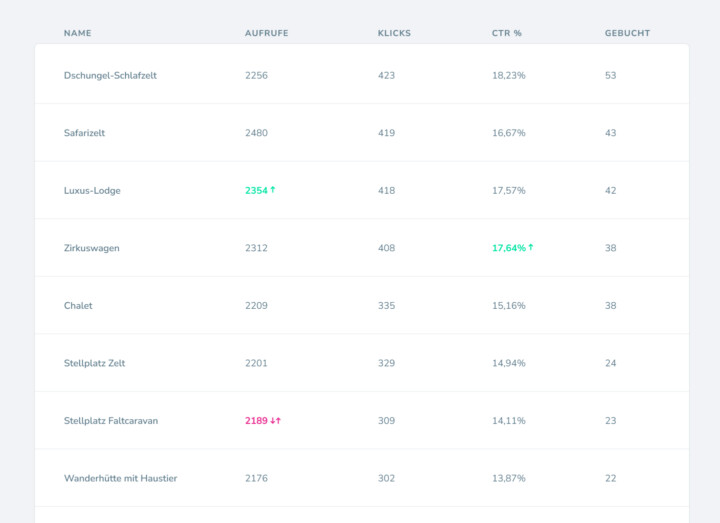Select the Safarizelt row name
This screenshot has height=523, width=720.
click(84, 133)
